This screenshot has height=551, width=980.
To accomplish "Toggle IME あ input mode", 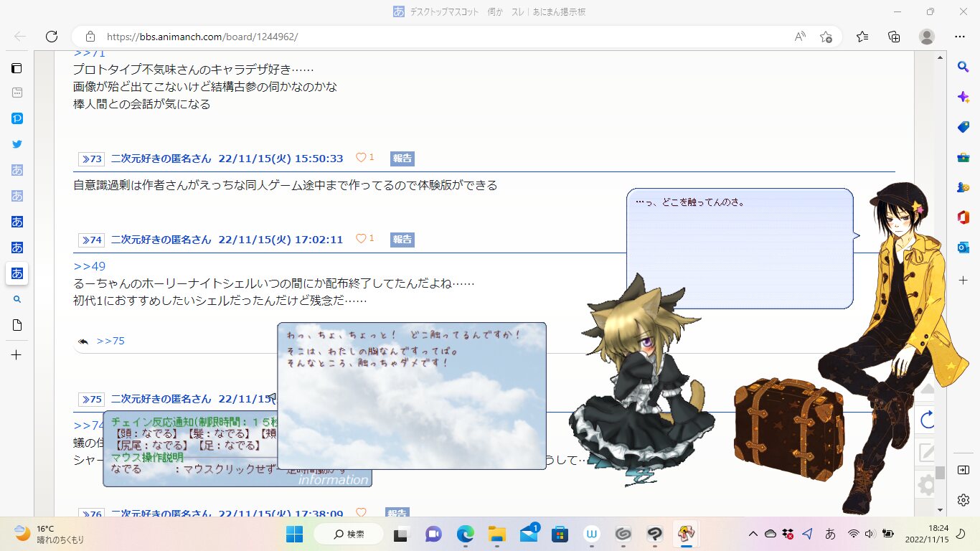I will click(831, 534).
